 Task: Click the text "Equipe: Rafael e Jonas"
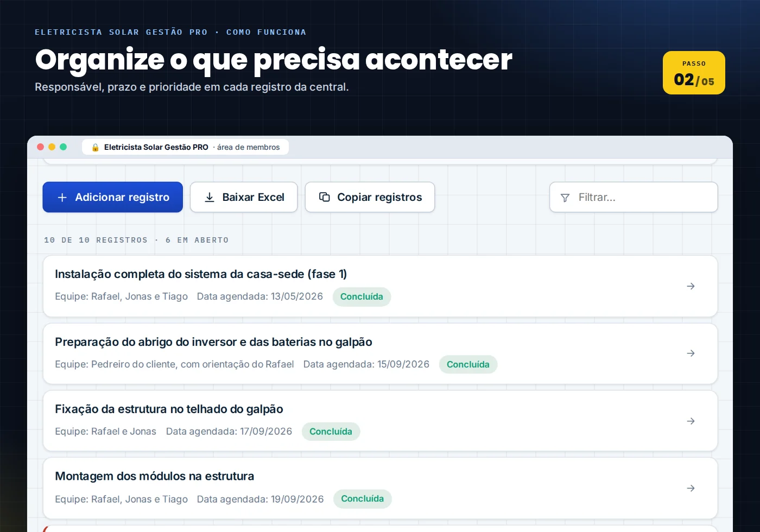[x=105, y=432]
